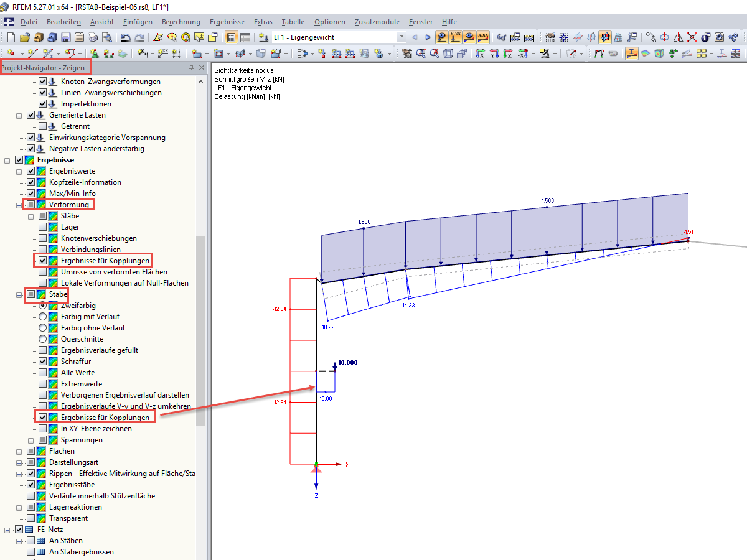Click the Redo arrow icon
Image resolution: width=747 pixels, height=560 pixels.
point(139,37)
